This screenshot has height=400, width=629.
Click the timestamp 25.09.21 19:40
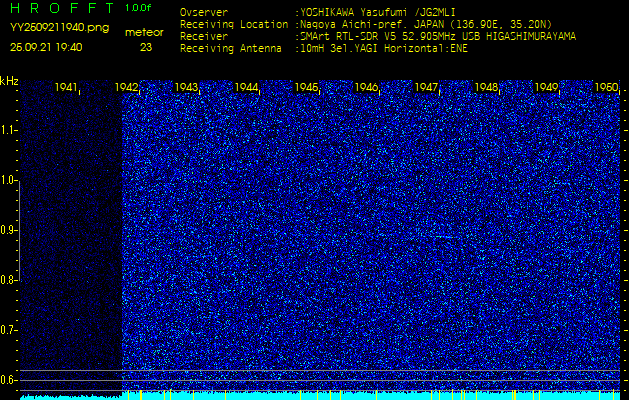coord(46,47)
